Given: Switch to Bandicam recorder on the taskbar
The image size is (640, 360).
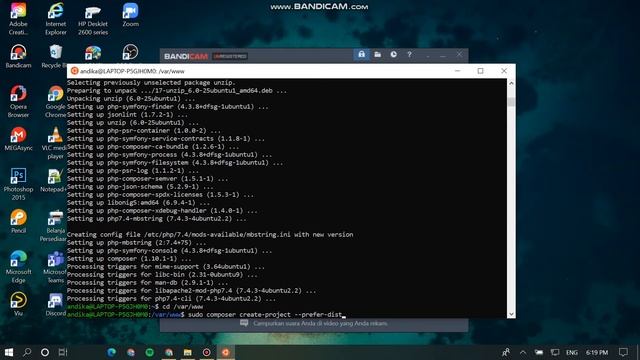Looking at the screenshot, I should [207, 352].
